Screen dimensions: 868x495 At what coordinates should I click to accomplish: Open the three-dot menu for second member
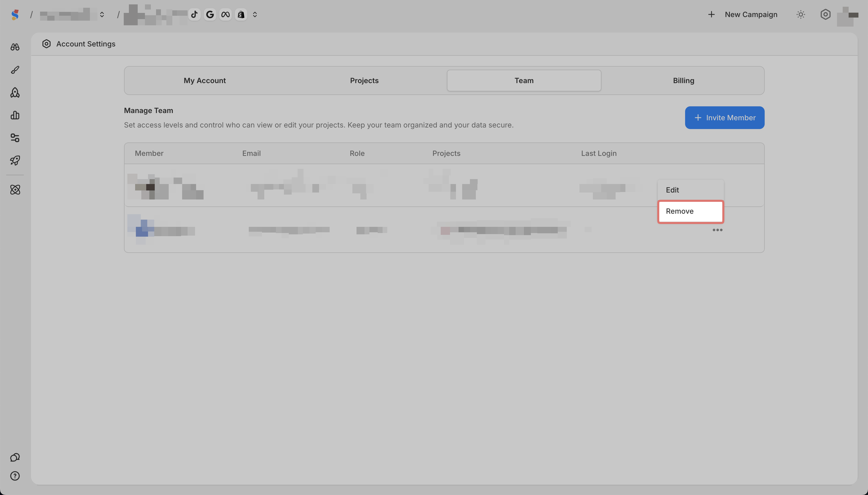click(x=717, y=230)
